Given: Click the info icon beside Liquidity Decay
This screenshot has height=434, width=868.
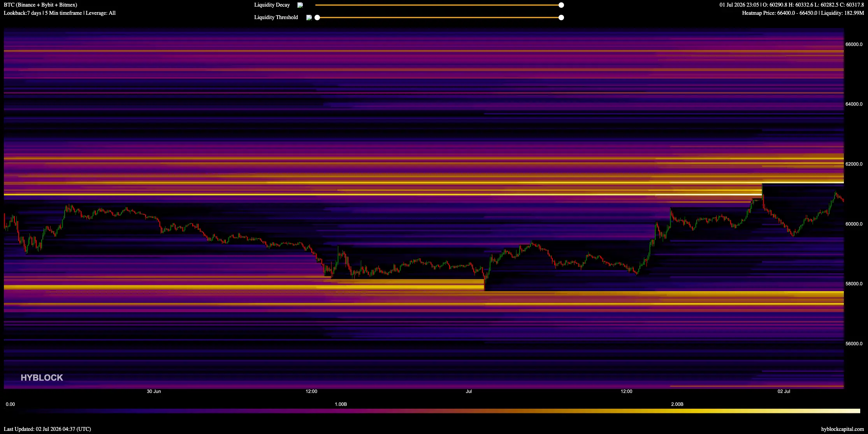Looking at the screenshot, I should pyautogui.click(x=300, y=5).
